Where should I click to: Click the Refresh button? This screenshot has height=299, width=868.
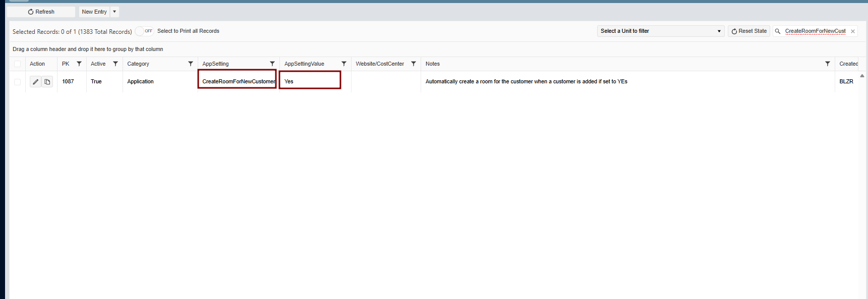coord(41,12)
